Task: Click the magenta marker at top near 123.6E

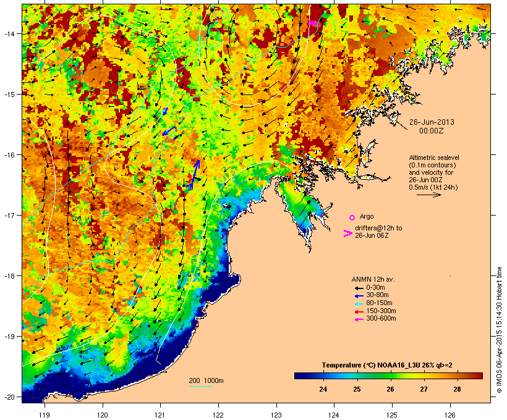Action: [x=313, y=23]
